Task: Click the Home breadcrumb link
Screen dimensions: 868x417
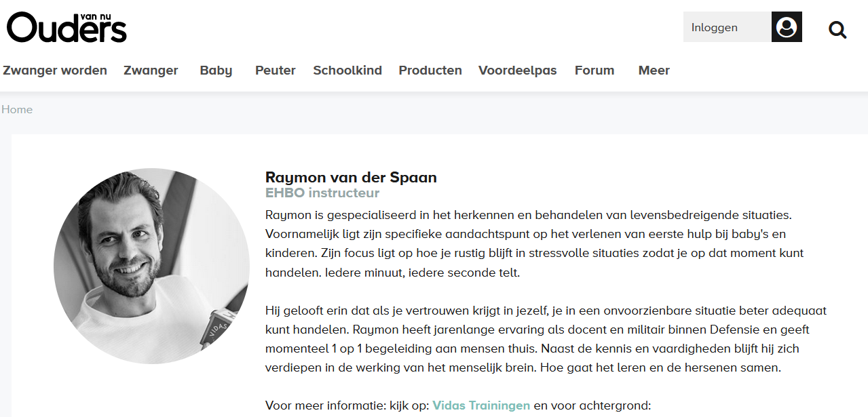Action: tap(17, 110)
